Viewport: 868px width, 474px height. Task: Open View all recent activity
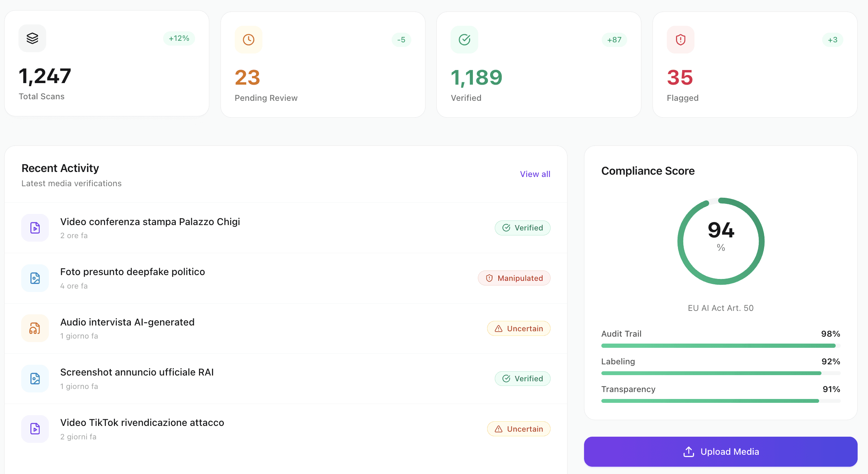[535, 174]
